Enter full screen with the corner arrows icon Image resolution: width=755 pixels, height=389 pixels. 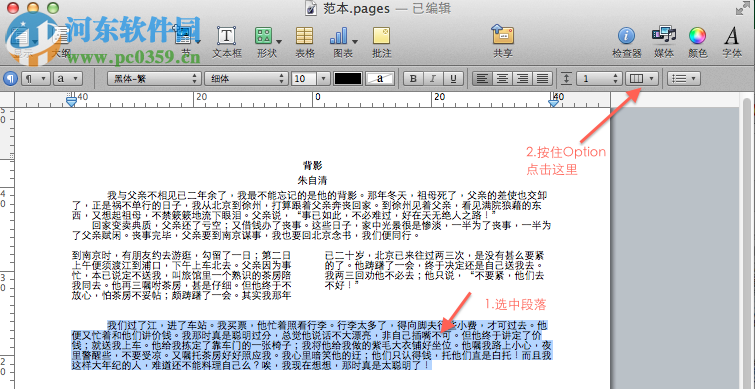(742, 8)
